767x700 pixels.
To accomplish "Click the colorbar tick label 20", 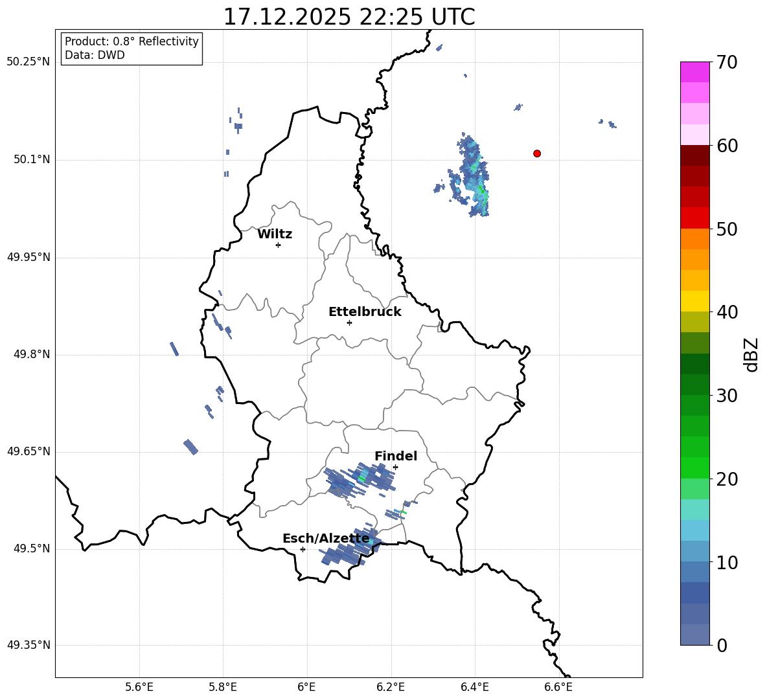I will coord(727,479).
